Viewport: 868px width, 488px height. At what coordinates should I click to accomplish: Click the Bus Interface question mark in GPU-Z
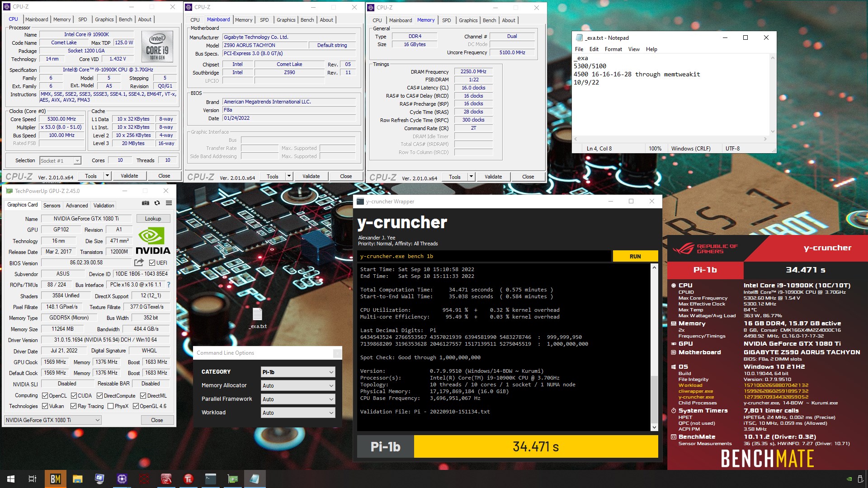pyautogui.click(x=169, y=285)
